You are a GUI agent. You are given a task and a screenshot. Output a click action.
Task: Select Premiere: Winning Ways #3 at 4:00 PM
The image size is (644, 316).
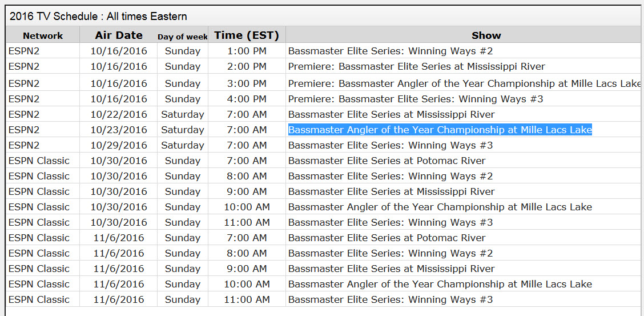click(416, 99)
